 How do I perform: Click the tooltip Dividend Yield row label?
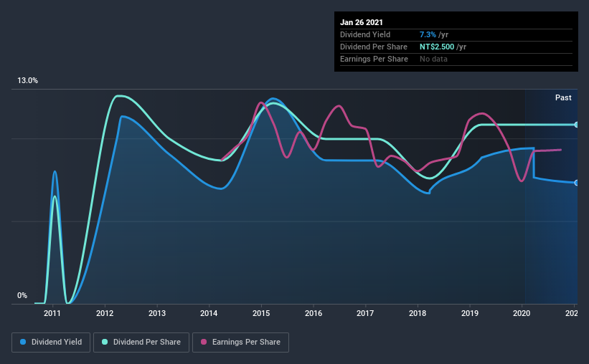365,34
